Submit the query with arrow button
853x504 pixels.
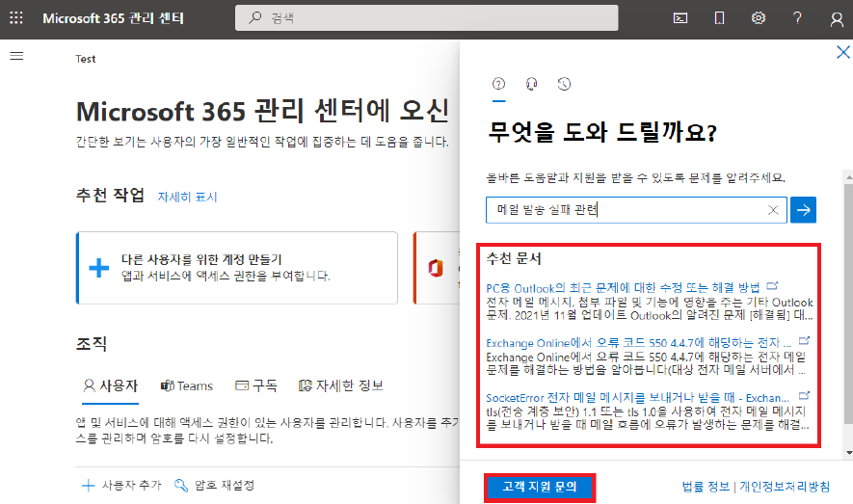tap(803, 210)
